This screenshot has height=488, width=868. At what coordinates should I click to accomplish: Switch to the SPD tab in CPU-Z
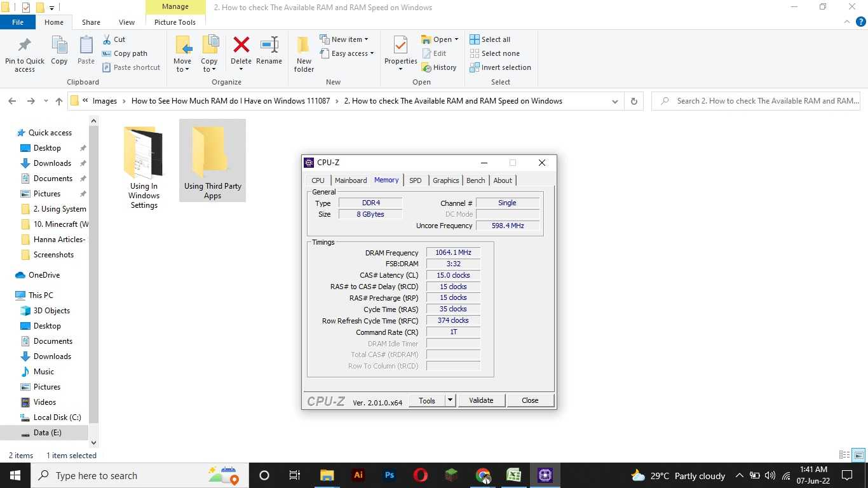[x=415, y=180]
